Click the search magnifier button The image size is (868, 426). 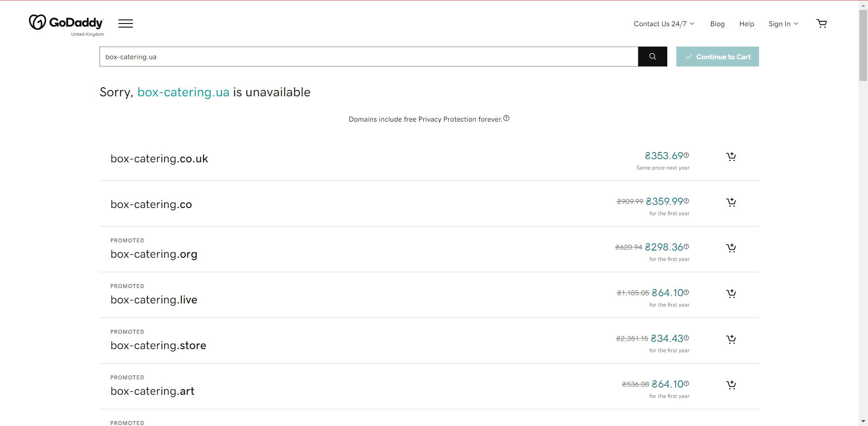652,57
